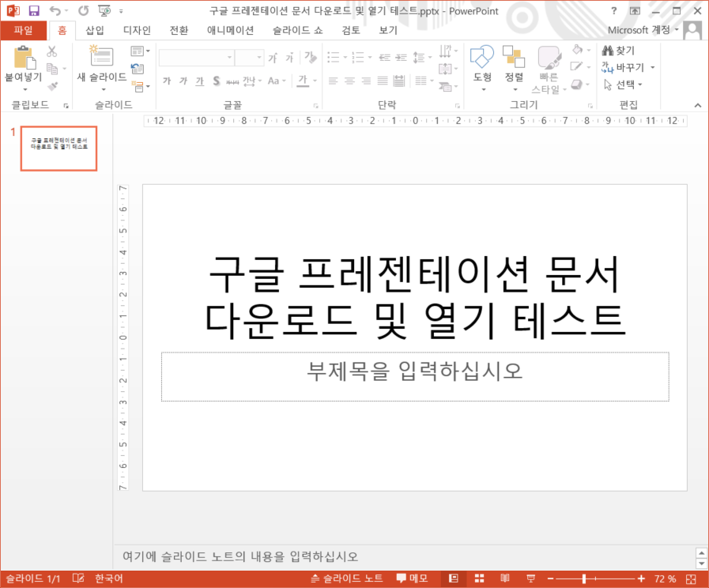Switch to slide sorter view icon
This screenshot has width=709, height=588.
(479, 579)
